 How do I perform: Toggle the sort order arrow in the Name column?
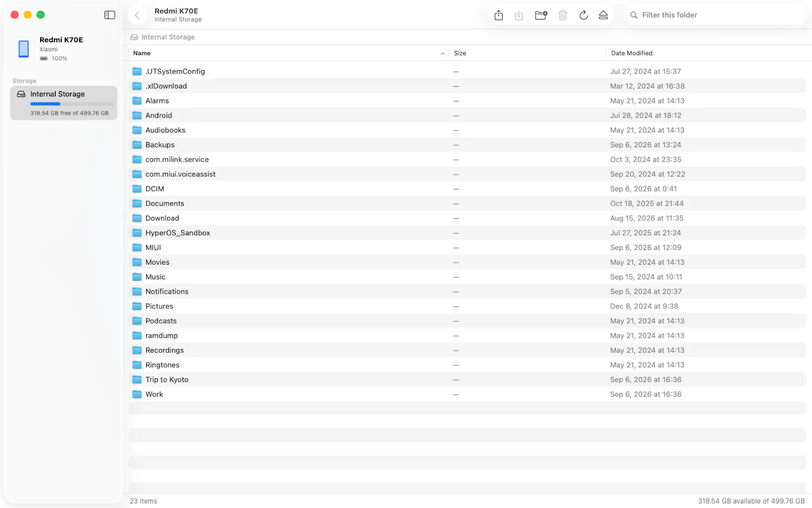point(443,53)
